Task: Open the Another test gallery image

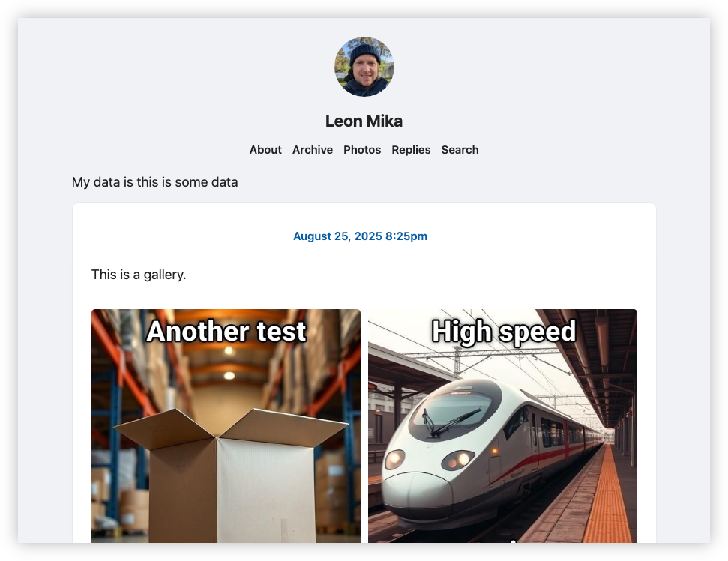Action: (x=226, y=426)
